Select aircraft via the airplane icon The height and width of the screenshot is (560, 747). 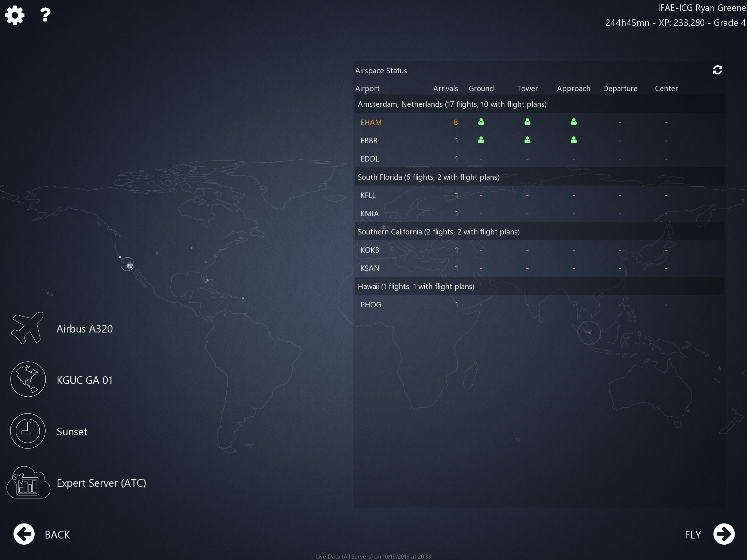[28, 328]
